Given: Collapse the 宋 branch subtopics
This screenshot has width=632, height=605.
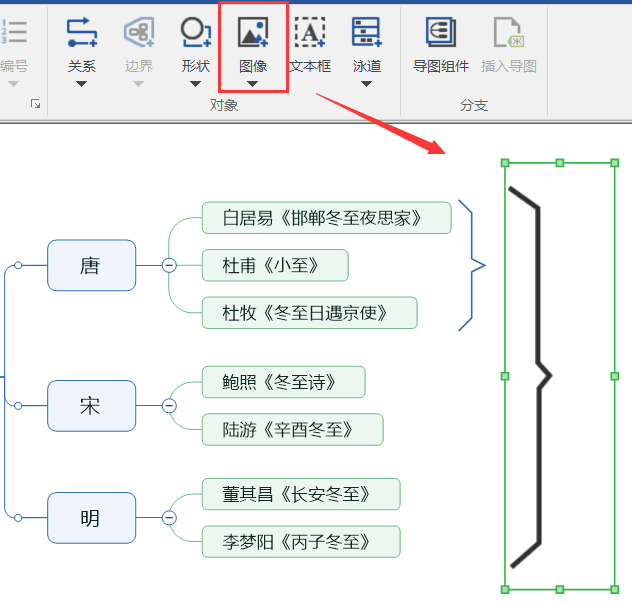Looking at the screenshot, I should 169,405.
